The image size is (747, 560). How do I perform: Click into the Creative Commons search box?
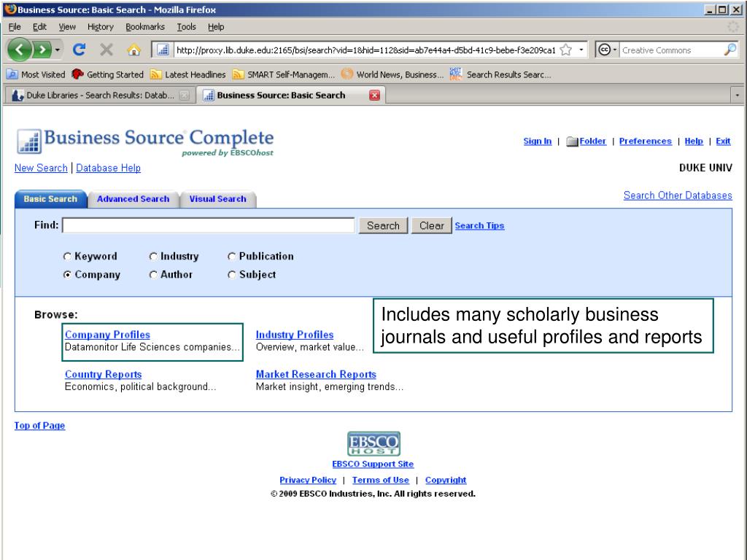coord(671,50)
